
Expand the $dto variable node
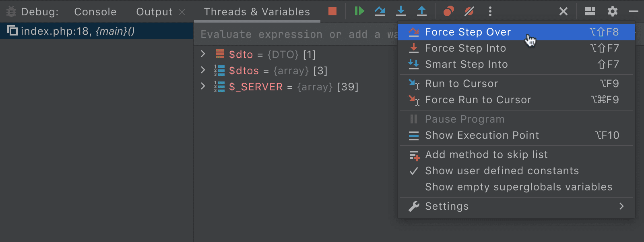point(203,54)
